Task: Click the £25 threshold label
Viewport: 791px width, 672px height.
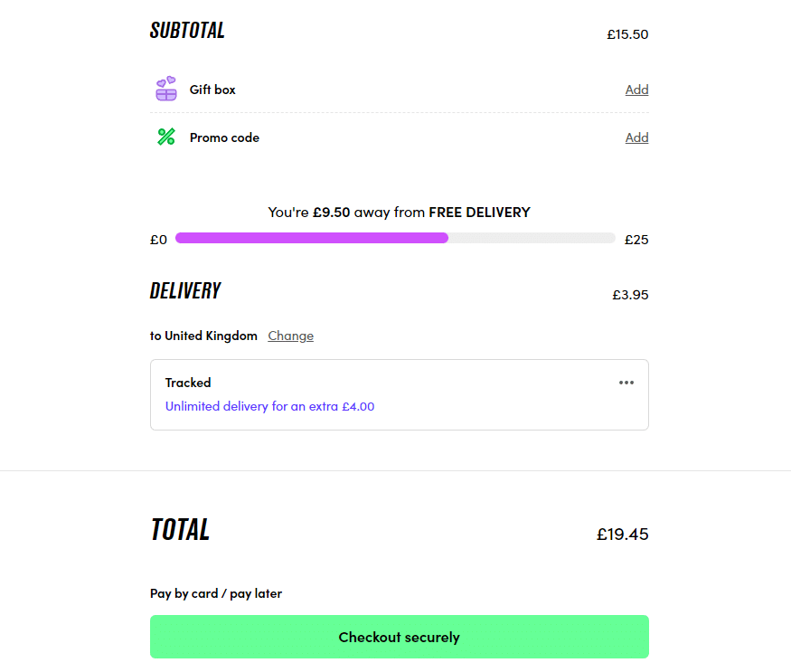Action: pyautogui.click(x=636, y=239)
